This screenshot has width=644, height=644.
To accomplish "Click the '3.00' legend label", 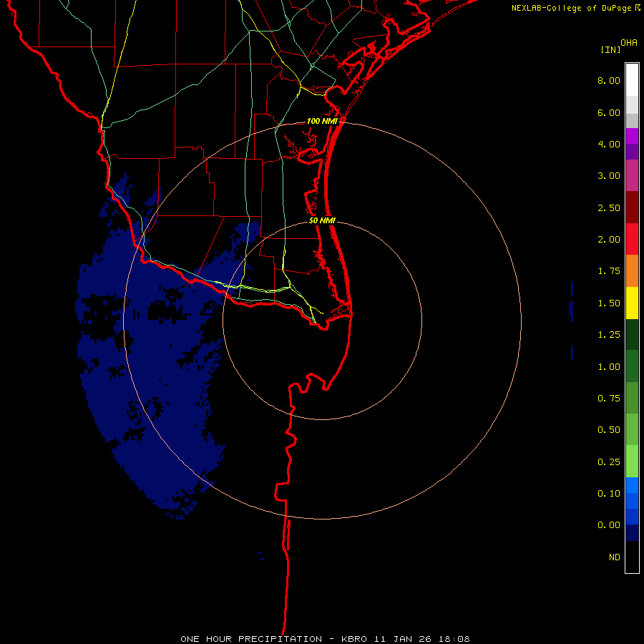I will tap(609, 176).
